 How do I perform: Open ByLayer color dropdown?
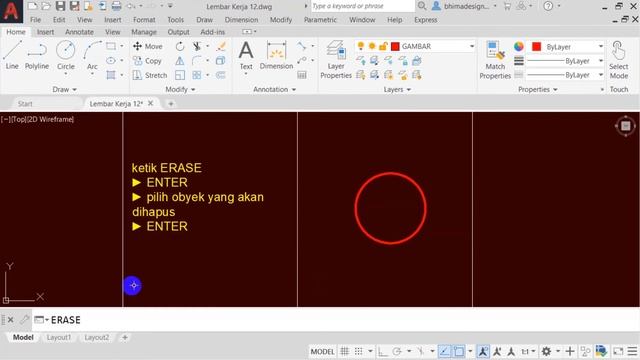point(600,47)
